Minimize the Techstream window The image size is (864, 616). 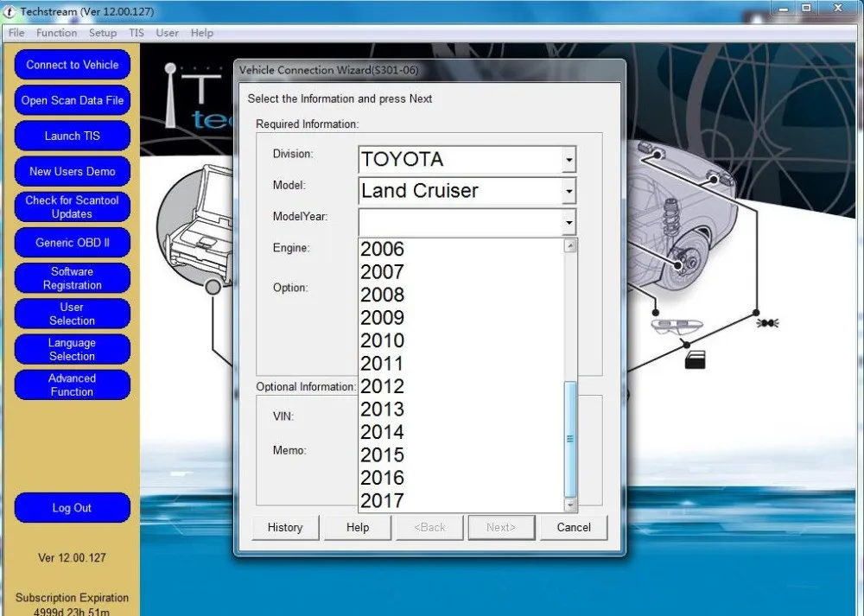tap(784, 9)
